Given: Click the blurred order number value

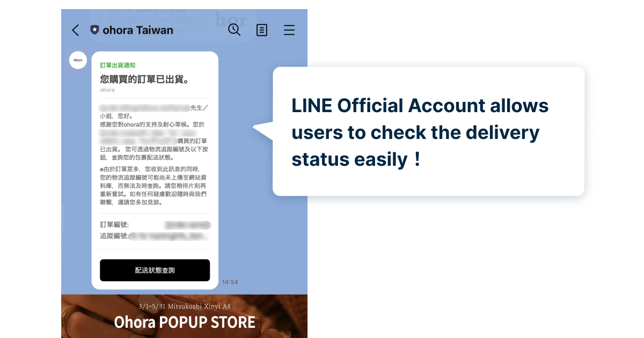Looking at the screenshot, I should click(188, 225).
